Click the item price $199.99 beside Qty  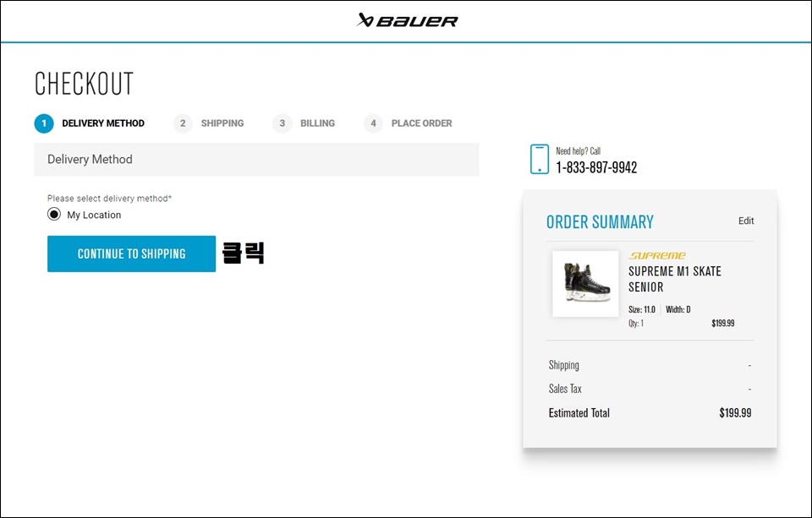(723, 324)
